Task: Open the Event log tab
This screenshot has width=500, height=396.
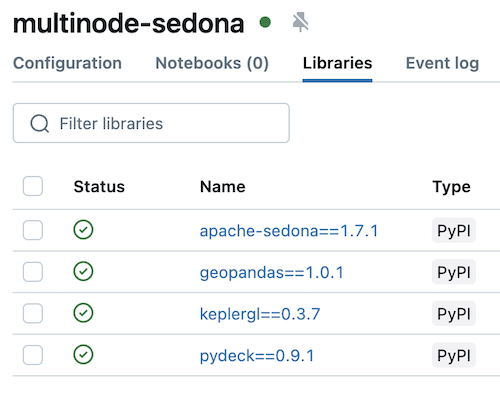Action: click(x=442, y=63)
